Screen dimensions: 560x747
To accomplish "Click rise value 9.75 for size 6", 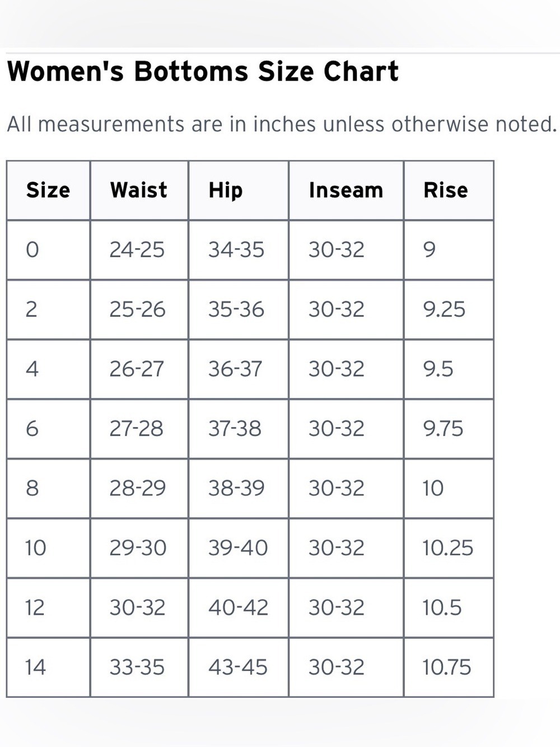I will coord(443,429).
